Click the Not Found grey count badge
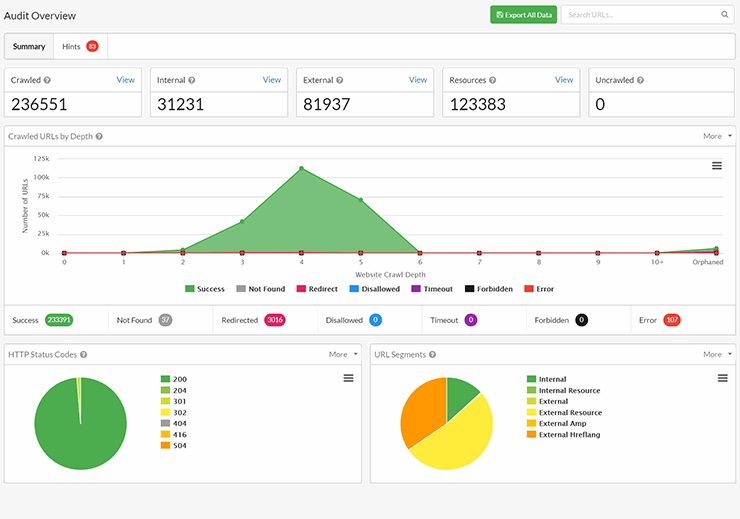Screen dimensions: 740x519 (165, 320)
